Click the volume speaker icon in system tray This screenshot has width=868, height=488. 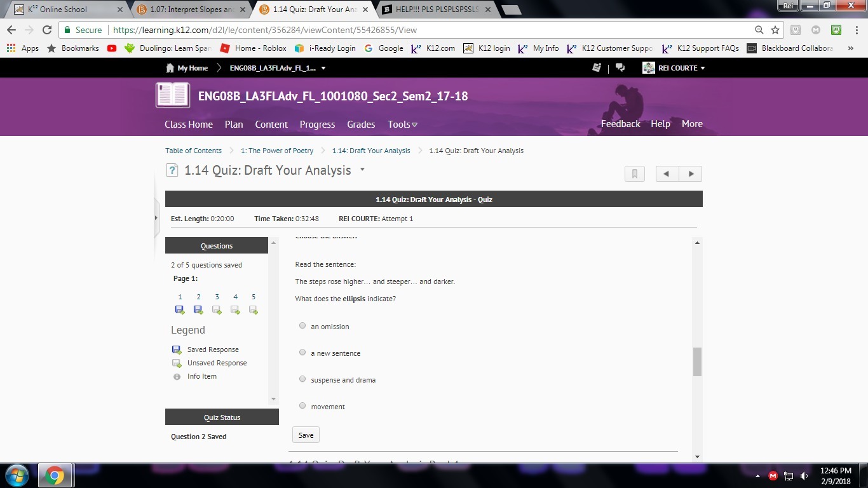[x=804, y=476]
